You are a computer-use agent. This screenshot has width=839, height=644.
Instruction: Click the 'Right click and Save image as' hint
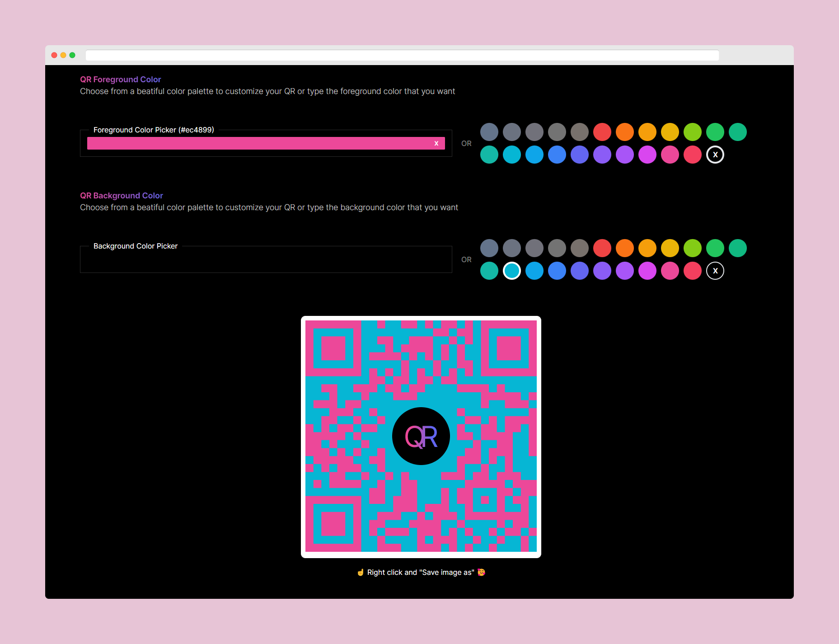tap(421, 572)
